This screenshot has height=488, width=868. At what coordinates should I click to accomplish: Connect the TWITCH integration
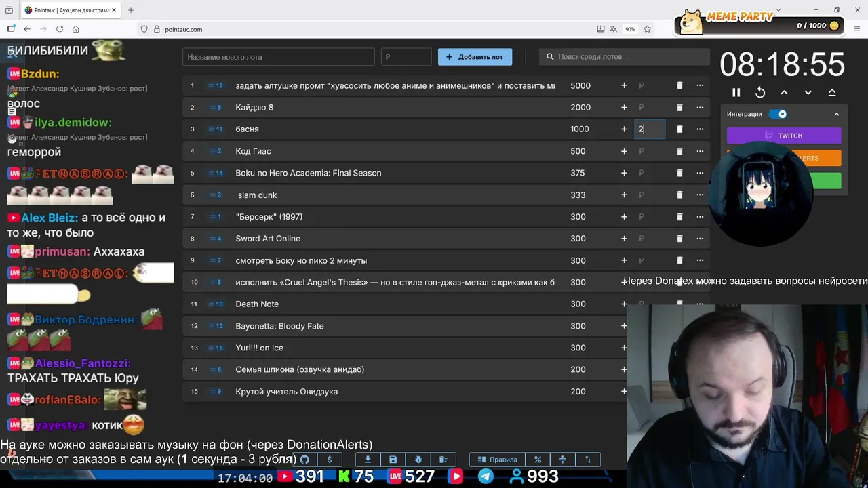(784, 136)
